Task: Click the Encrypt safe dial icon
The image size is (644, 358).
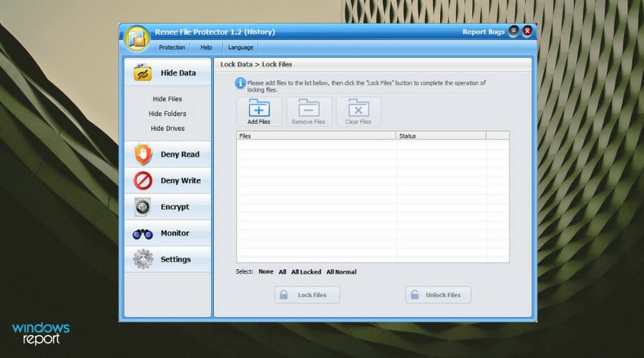Action: point(142,207)
